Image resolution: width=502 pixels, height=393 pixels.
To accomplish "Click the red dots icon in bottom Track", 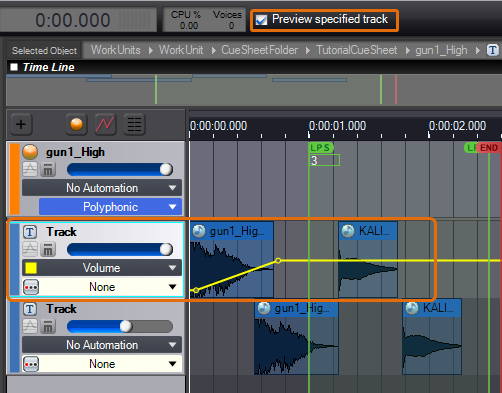I will 31,364.
